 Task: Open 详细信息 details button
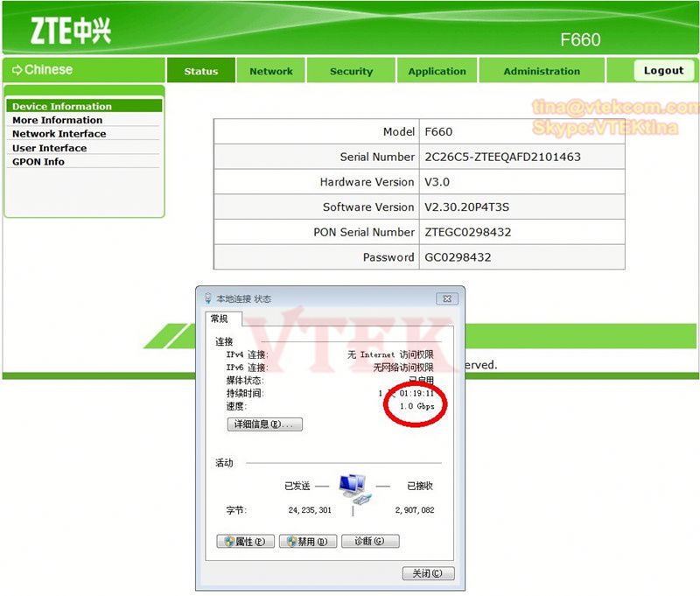coord(265,424)
